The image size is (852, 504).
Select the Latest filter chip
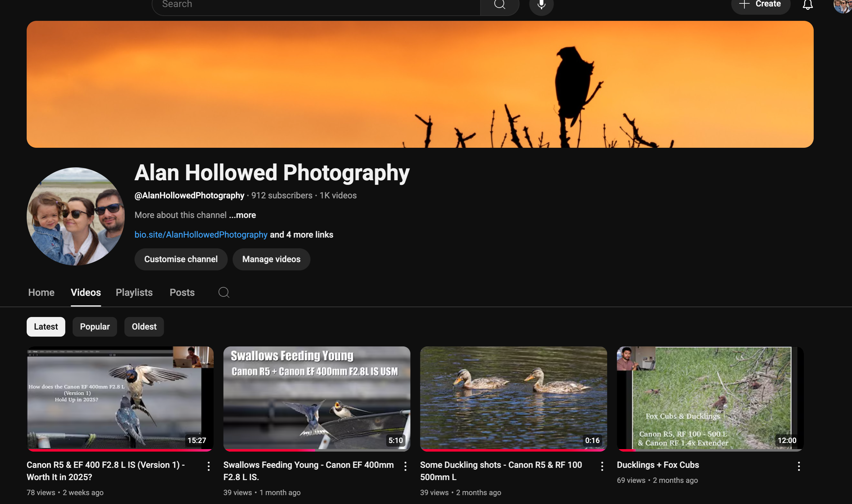45,326
